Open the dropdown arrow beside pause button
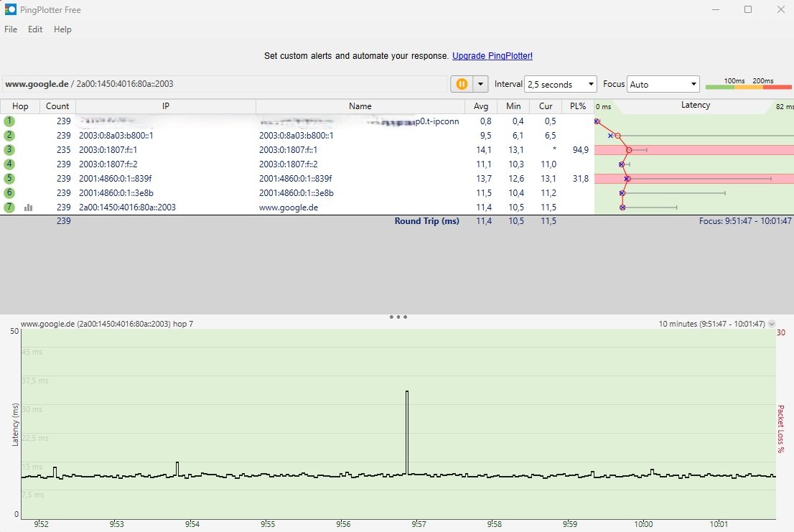This screenshot has height=532, width=794. pyautogui.click(x=480, y=84)
